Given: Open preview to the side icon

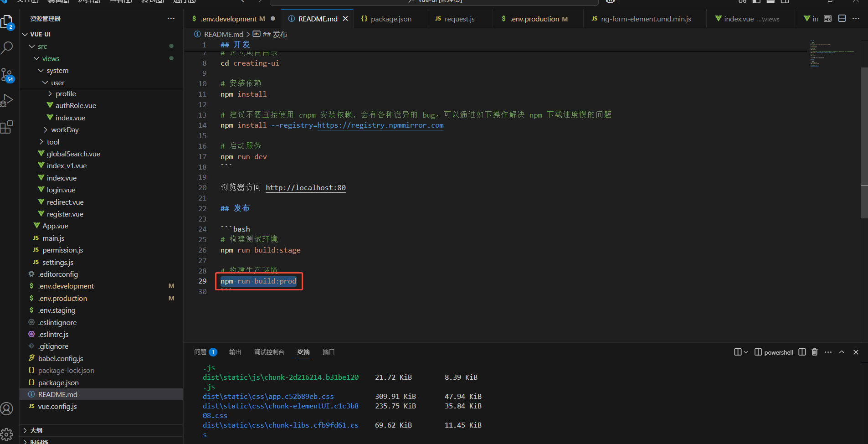Looking at the screenshot, I should point(828,19).
